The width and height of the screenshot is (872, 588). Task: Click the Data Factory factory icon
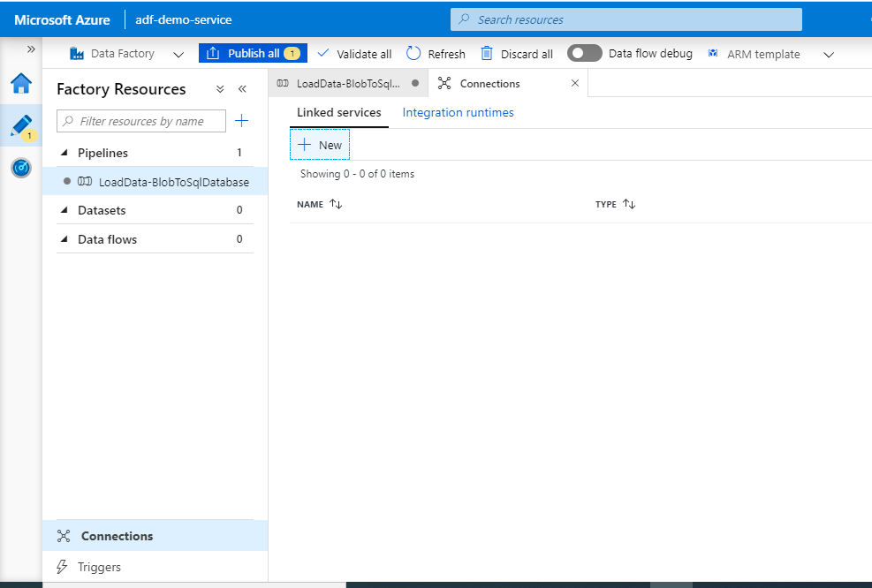(x=77, y=53)
